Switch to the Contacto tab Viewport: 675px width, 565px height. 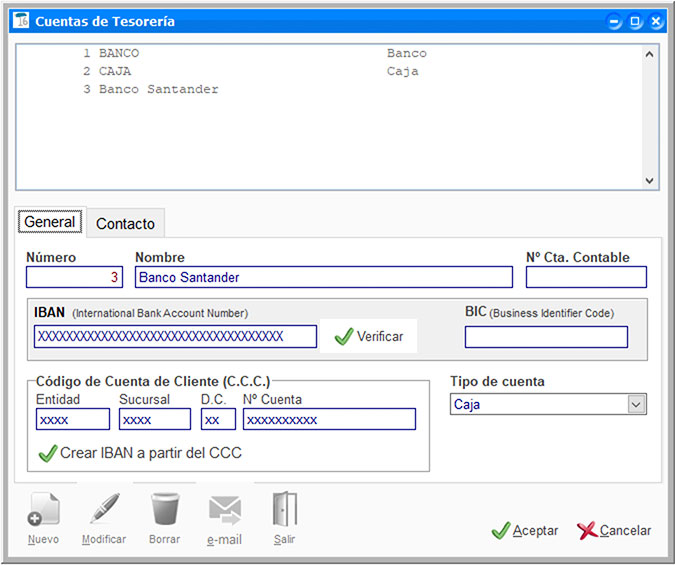(125, 224)
